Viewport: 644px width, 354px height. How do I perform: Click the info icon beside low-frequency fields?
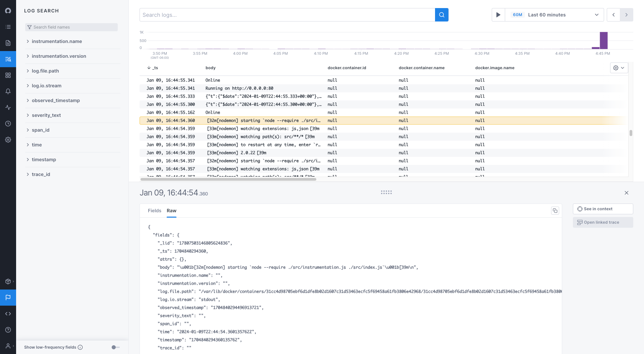coord(80,347)
